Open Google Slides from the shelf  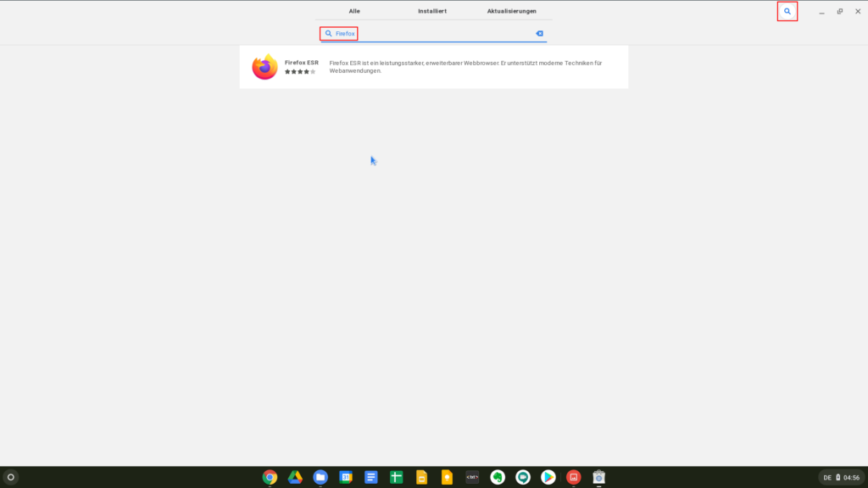pos(422,477)
